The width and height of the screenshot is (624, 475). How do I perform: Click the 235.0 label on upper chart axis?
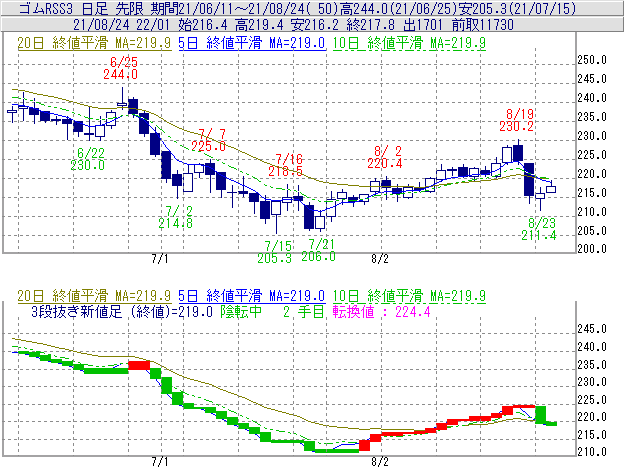tap(592, 117)
